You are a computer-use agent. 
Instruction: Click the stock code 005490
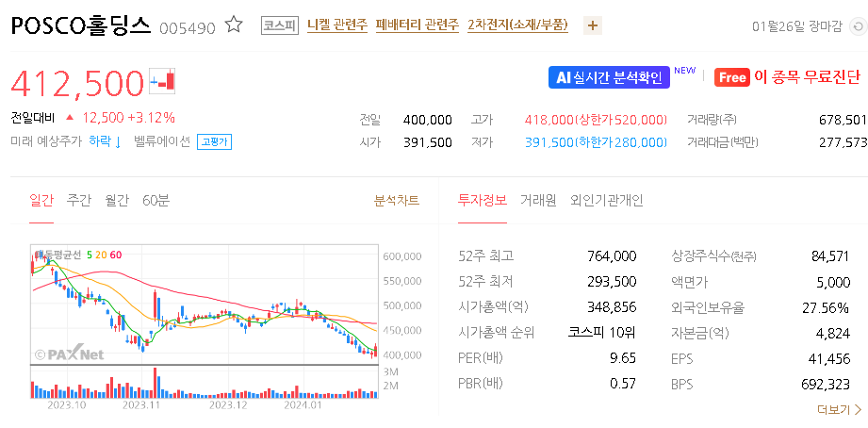coord(188,27)
